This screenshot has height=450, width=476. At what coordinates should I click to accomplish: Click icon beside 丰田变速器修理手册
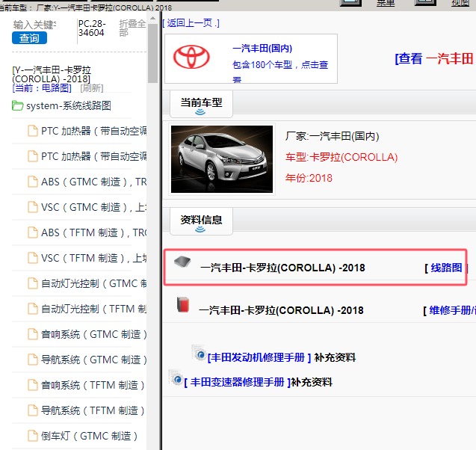(x=176, y=377)
